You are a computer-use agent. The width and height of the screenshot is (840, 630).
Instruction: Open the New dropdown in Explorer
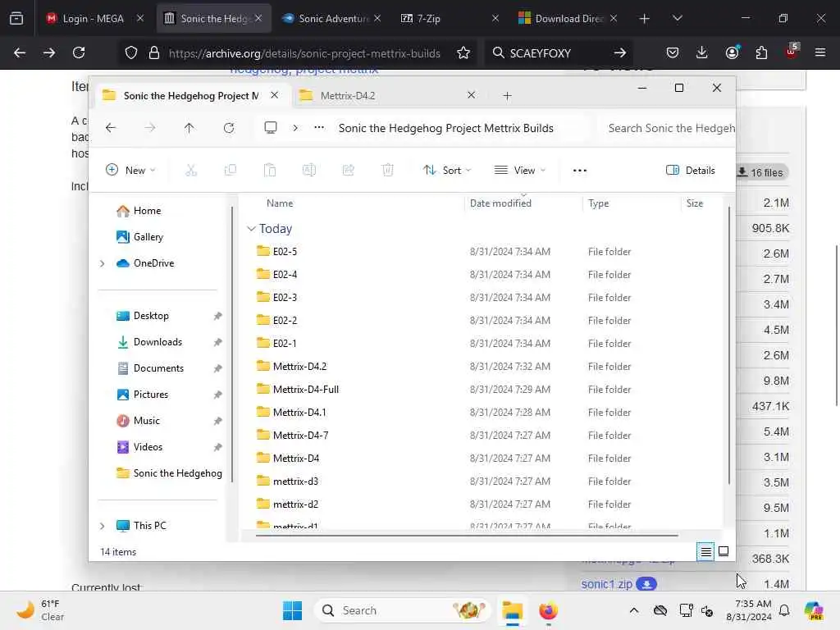(x=130, y=171)
